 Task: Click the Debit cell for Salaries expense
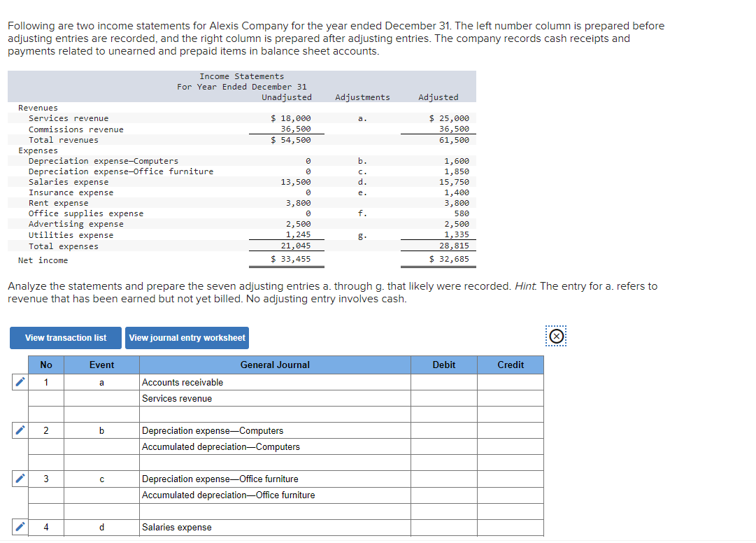click(443, 527)
